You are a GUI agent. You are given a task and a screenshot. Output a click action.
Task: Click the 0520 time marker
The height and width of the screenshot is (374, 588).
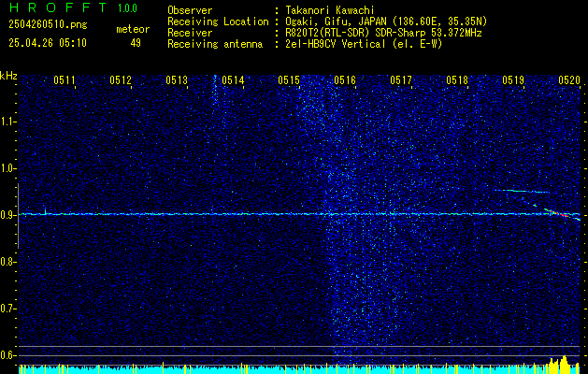pos(569,79)
